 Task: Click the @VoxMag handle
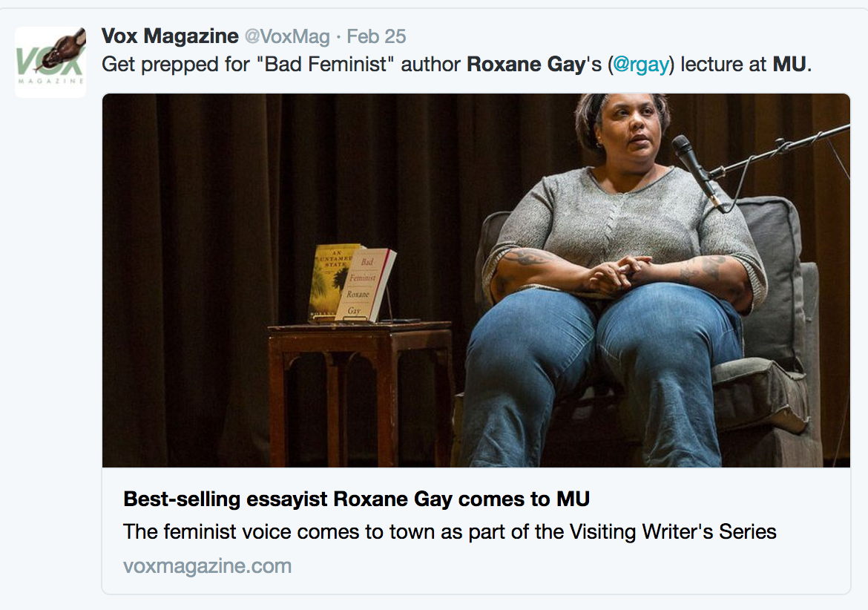click(x=287, y=36)
